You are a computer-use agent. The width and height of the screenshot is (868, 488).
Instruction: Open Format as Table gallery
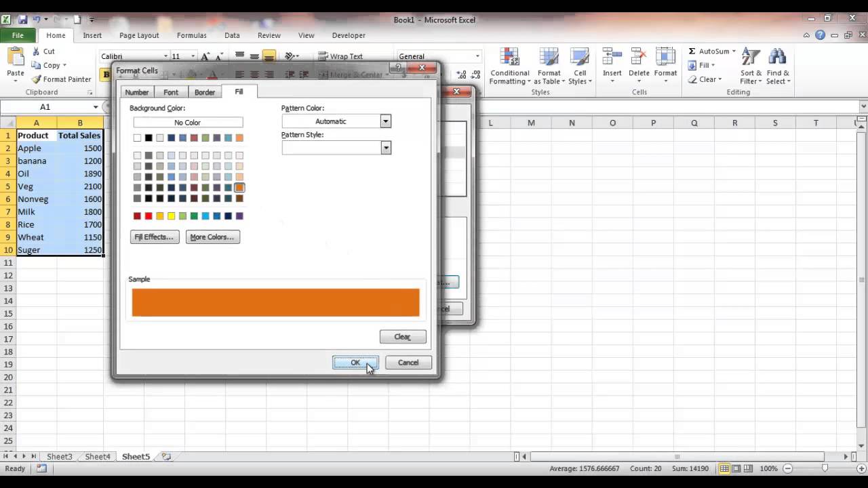[549, 66]
